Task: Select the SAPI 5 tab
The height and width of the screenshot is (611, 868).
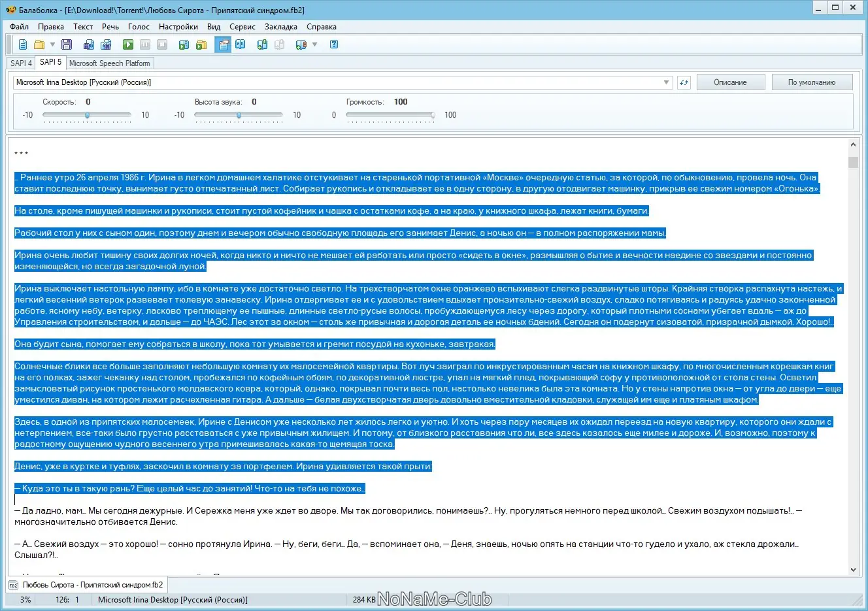Action: [50, 62]
